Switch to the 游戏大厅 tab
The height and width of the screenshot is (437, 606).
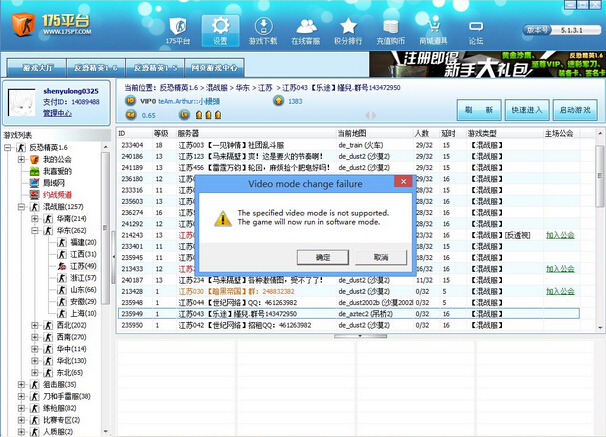[37, 68]
